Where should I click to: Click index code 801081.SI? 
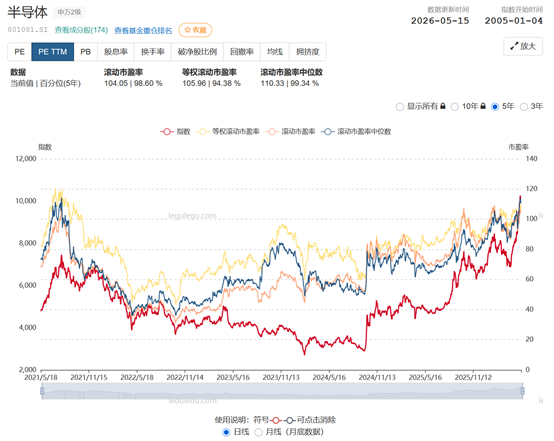point(28,30)
